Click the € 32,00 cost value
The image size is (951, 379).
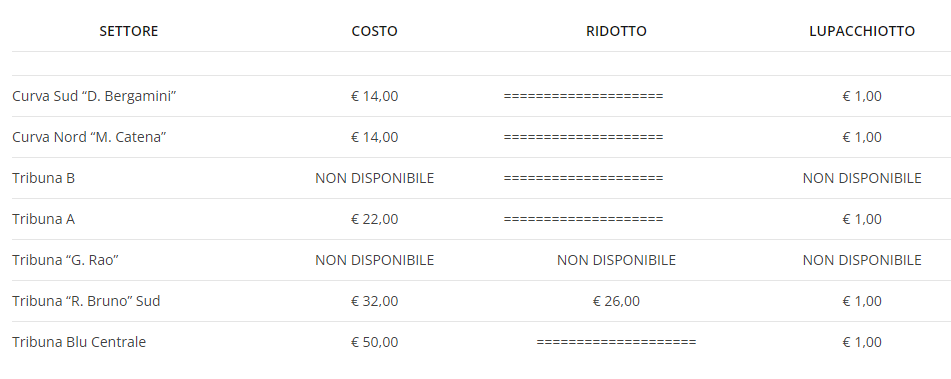pos(374,301)
